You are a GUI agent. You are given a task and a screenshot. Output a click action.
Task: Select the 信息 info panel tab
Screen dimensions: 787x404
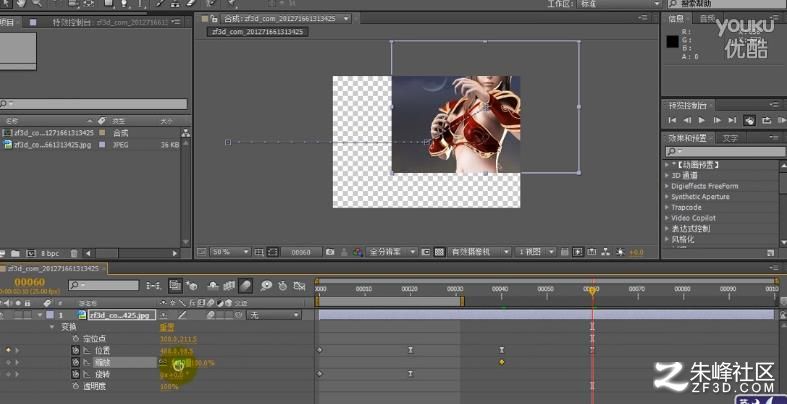[676, 19]
